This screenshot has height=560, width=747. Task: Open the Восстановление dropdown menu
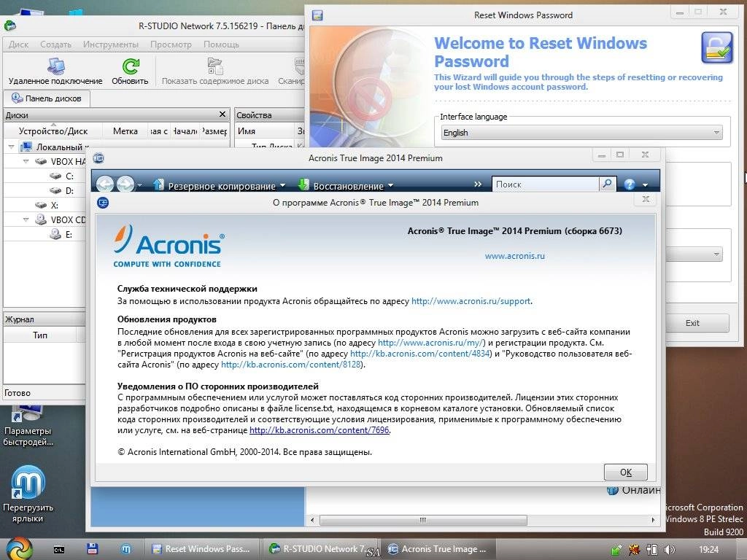391,186
